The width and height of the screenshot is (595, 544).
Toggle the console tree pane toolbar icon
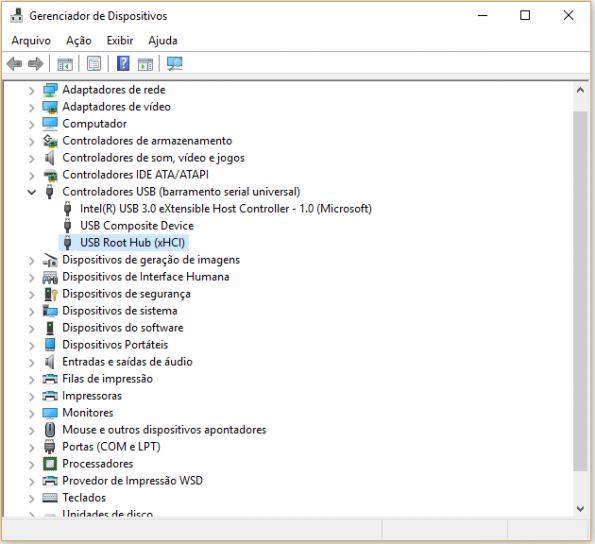pyautogui.click(x=65, y=64)
